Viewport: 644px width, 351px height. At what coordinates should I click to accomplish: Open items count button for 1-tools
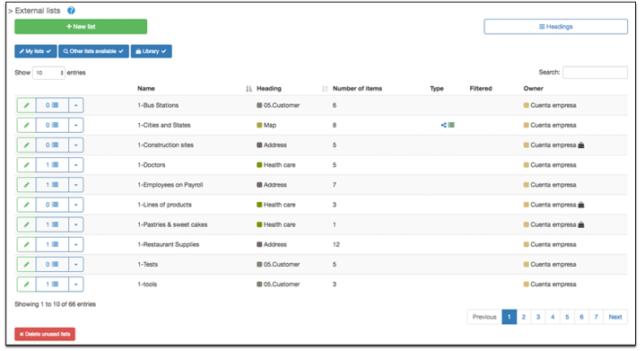(x=52, y=285)
